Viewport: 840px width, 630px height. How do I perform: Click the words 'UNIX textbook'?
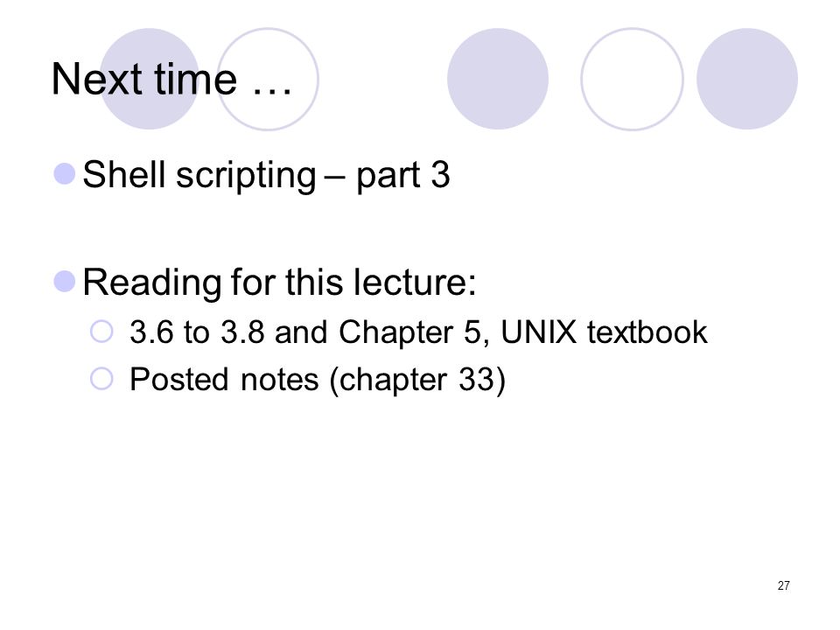coord(605,332)
